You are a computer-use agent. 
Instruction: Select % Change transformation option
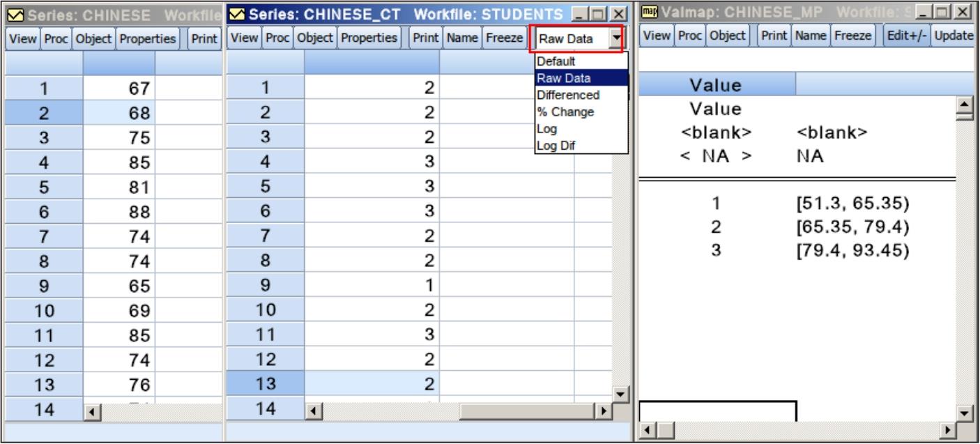tap(581, 112)
